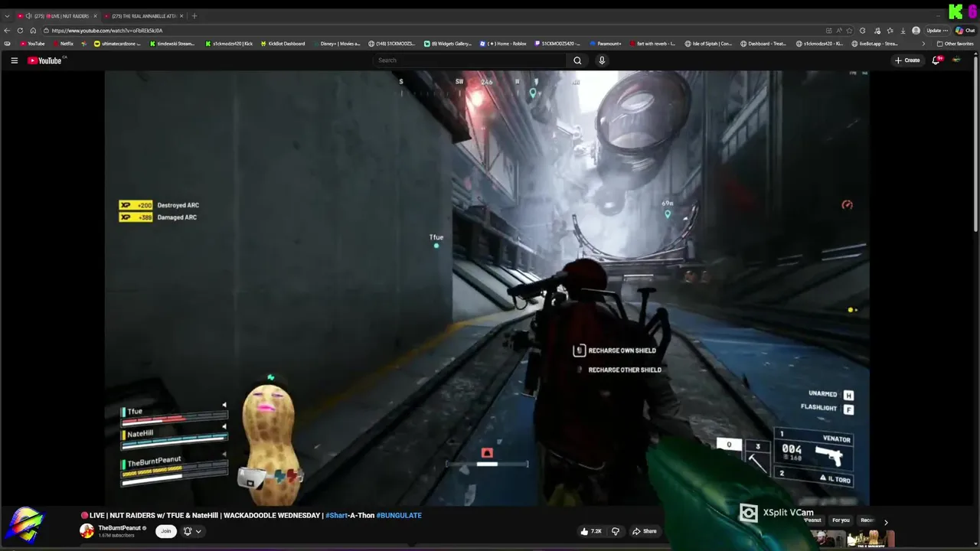Close THE REAL ANNABELLE tab

pyautogui.click(x=181, y=16)
